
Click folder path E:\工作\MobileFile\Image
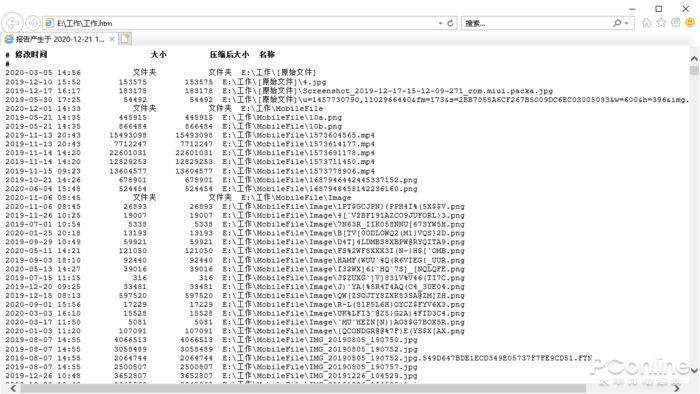click(x=296, y=198)
